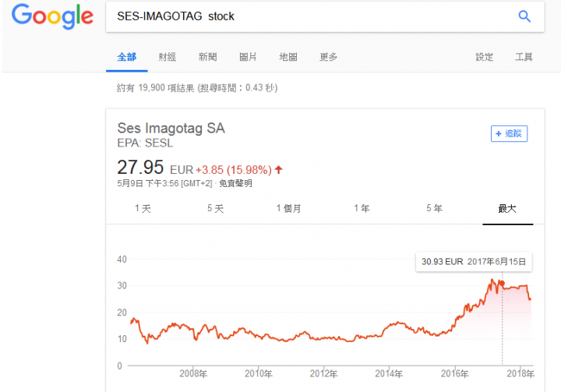Open the 地圖 search tab
The height and width of the screenshot is (392, 561).
tap(288, 57)
